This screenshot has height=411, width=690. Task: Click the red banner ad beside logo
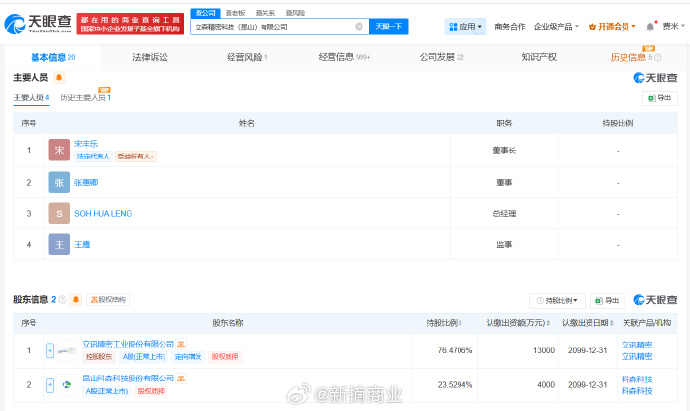[x=130, y=24]
